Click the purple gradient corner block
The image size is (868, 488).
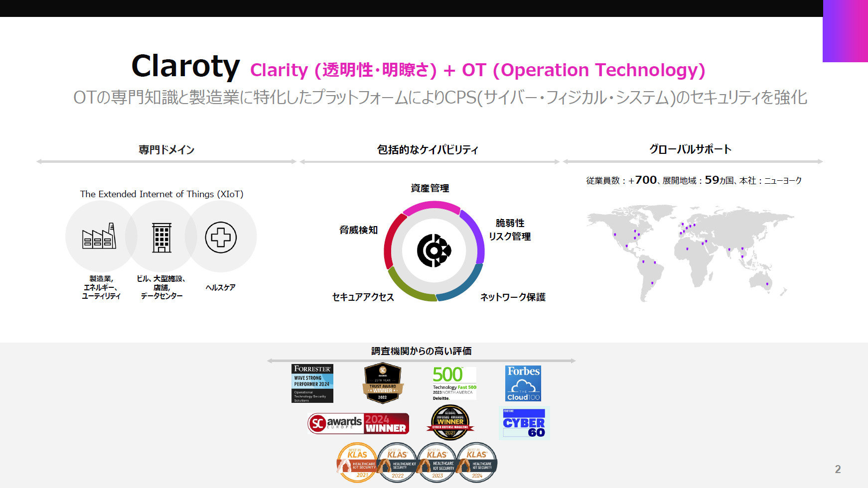click(845, 31)
